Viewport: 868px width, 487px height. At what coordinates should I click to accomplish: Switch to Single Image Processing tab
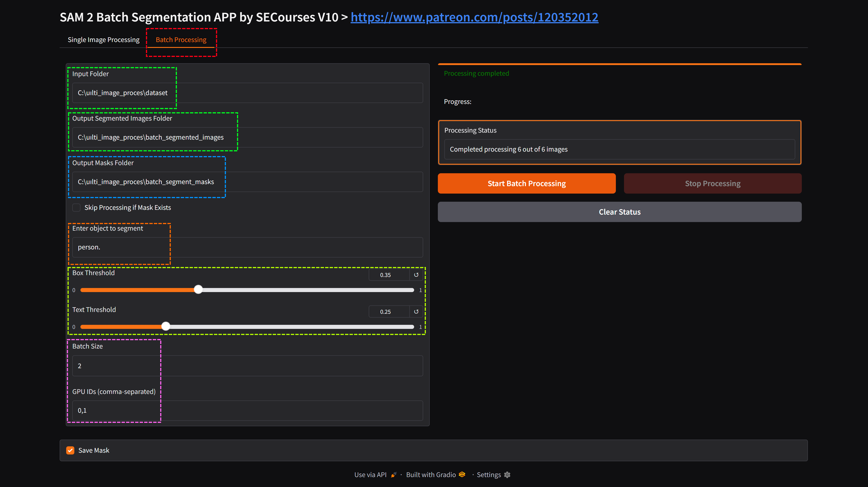click(103, 40)
